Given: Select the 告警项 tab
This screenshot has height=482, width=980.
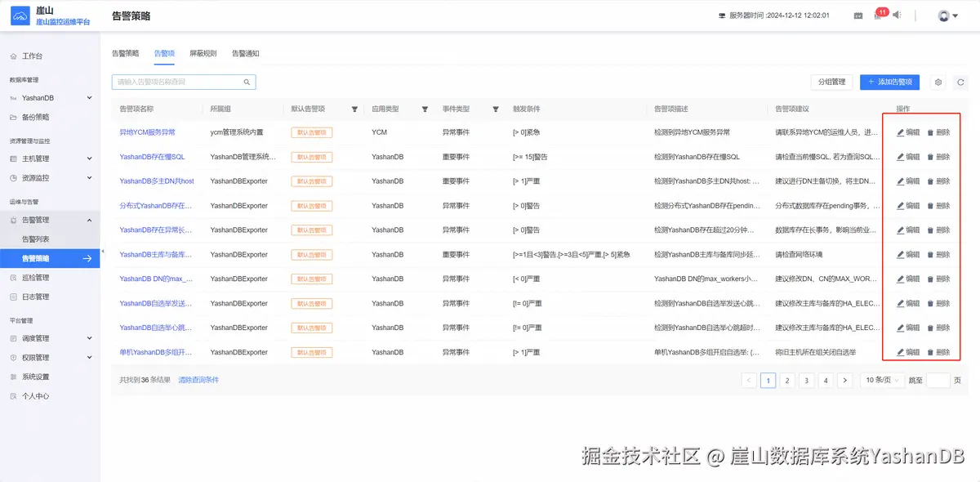Looking at the screenshot, I should (164, 53).
